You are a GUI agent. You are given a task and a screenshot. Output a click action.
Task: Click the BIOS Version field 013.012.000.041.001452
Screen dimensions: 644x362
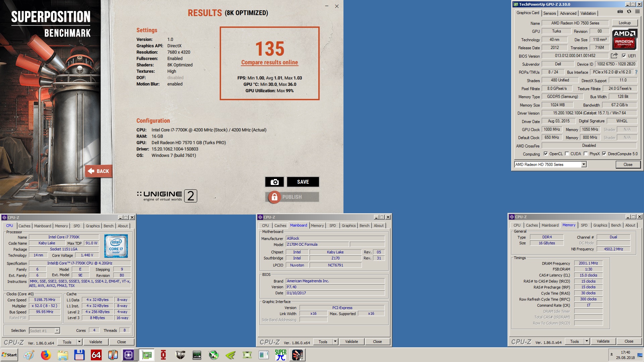click(x=575, y=56)
